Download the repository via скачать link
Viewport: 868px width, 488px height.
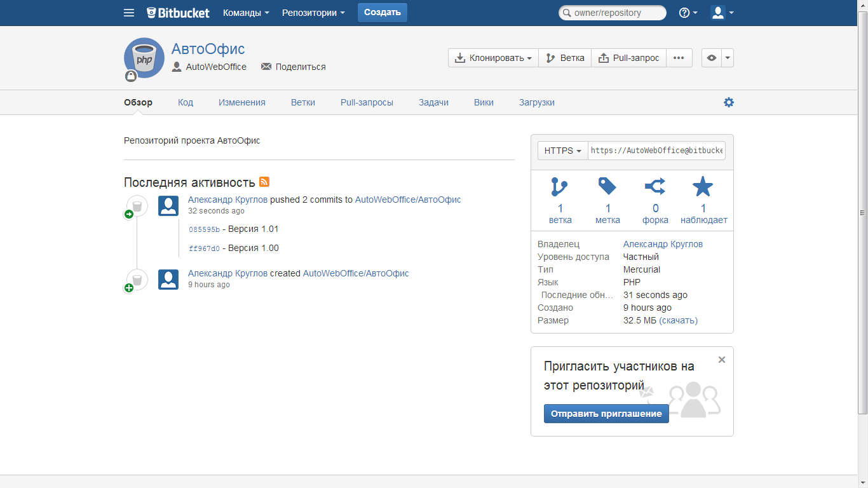click(x=679, y=320)
